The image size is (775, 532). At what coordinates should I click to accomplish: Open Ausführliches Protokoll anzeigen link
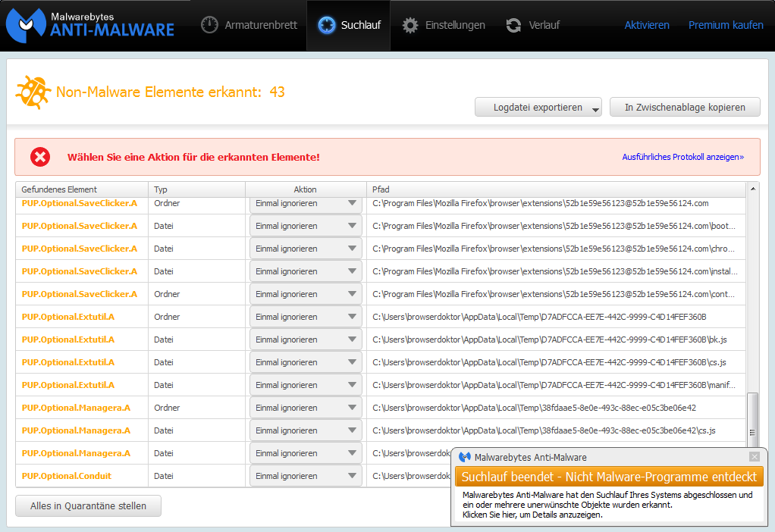click(682, 157)
